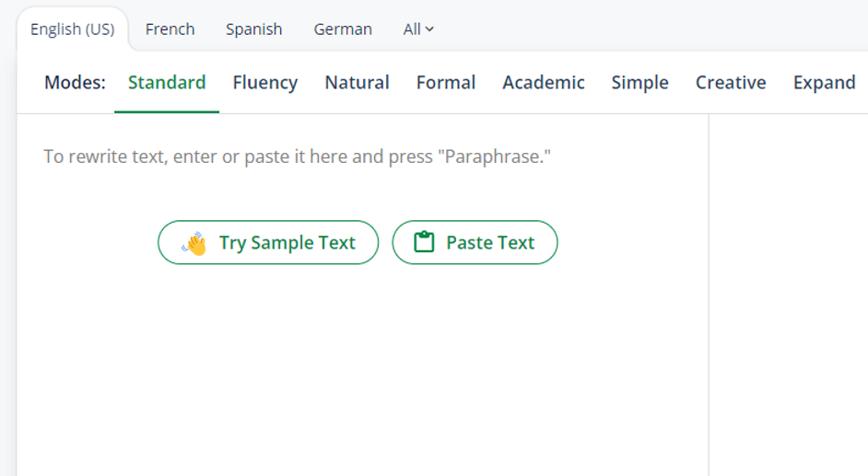Select the Expand mode
The image size is (868, 476).
[825, 82]
